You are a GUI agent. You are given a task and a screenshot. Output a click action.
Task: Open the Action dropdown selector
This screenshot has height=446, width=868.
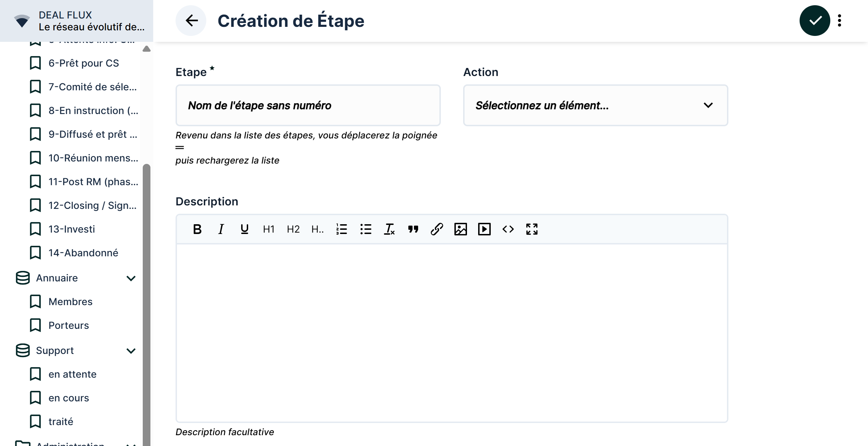(595, 105)
